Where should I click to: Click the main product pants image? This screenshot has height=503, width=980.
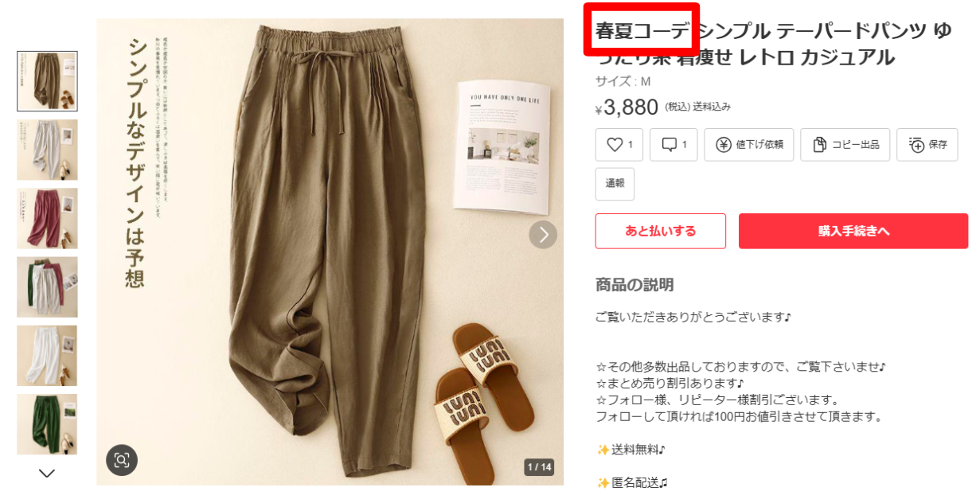pyautogui.click(x=330, y=251)
